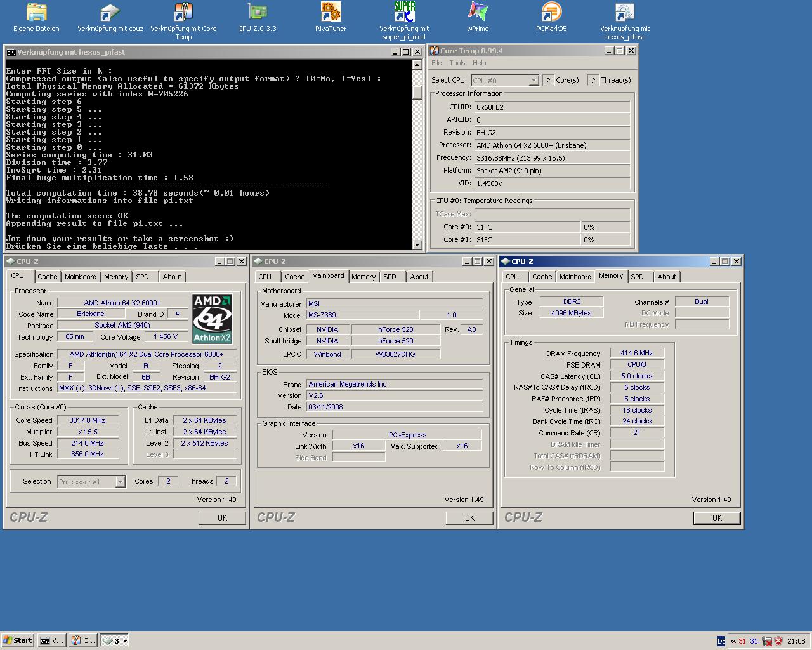This screenshot has width=812, height=650.
Task: Click Core #1 load 0% field
Action: (606, 239)
